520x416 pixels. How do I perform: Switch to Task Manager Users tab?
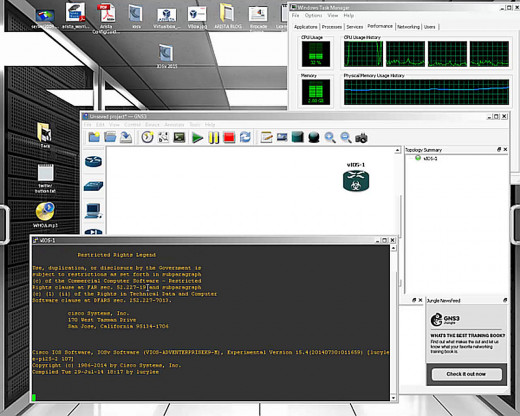tap(430, 27)
